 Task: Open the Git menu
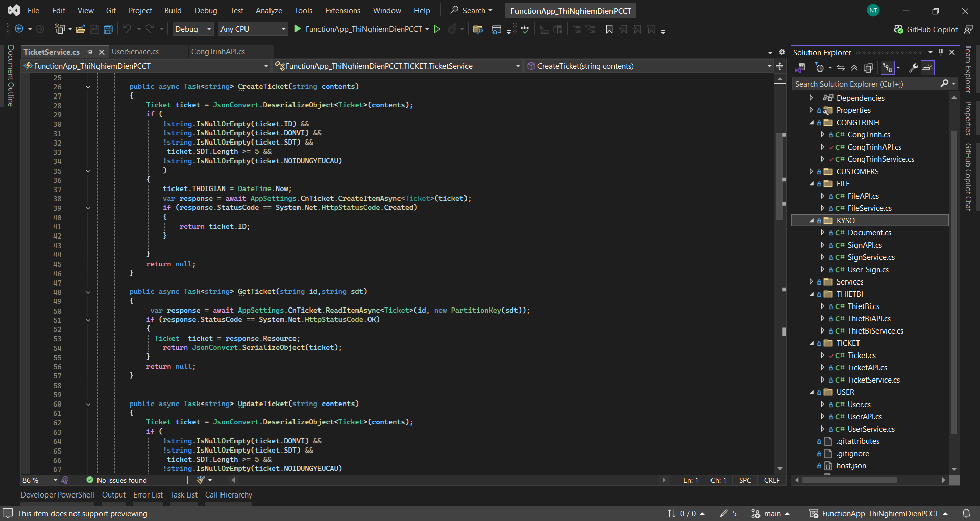coord(111,10)
